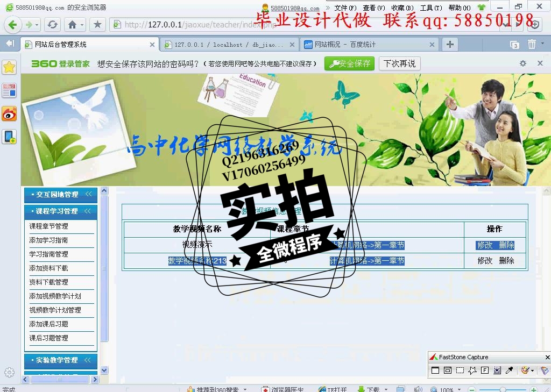
Task: Switch to 网站概况 - 百度统计 tab
Action: coord(369,45)
